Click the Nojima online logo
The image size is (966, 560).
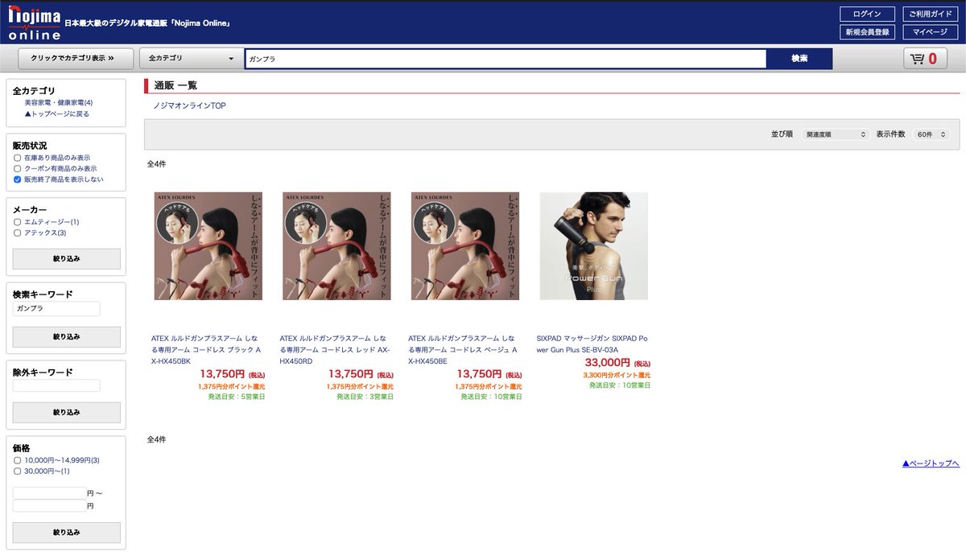pos(35,22)
